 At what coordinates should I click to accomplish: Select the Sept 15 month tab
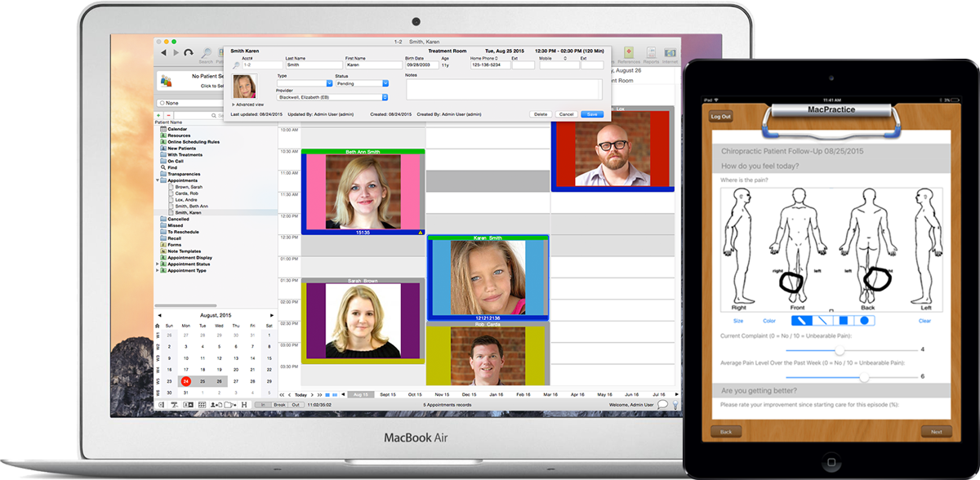pos(388,394)
